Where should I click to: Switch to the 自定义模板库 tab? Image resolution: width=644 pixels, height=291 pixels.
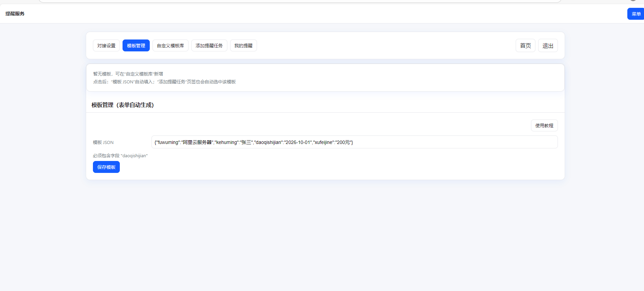[x=170, y=46]
